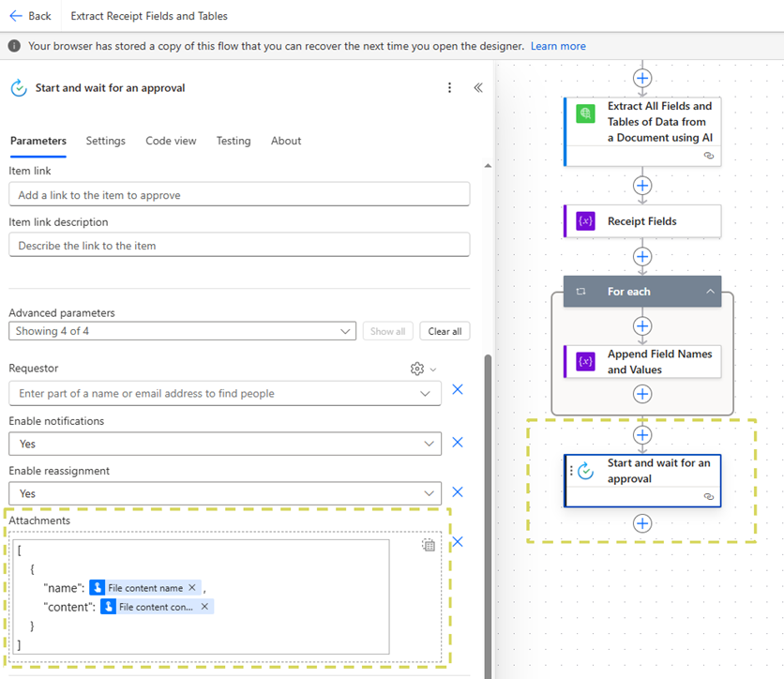
Task: Click the Clear all button
Action: tap(445, 331)
